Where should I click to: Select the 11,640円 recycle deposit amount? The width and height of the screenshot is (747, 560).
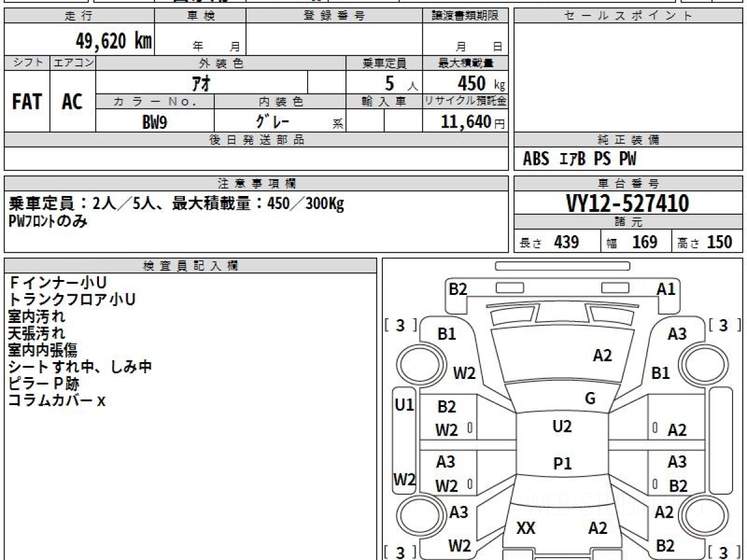pyautogui.click(x=473, y=122)
